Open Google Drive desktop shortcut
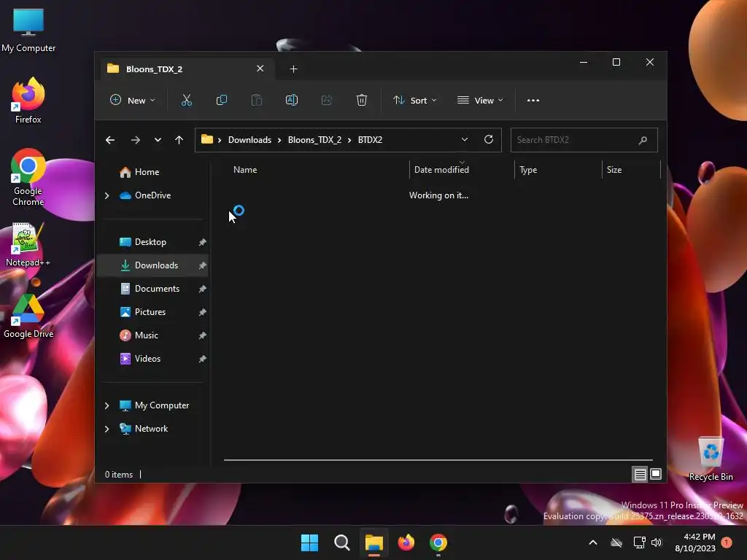 tap(28, 316)
